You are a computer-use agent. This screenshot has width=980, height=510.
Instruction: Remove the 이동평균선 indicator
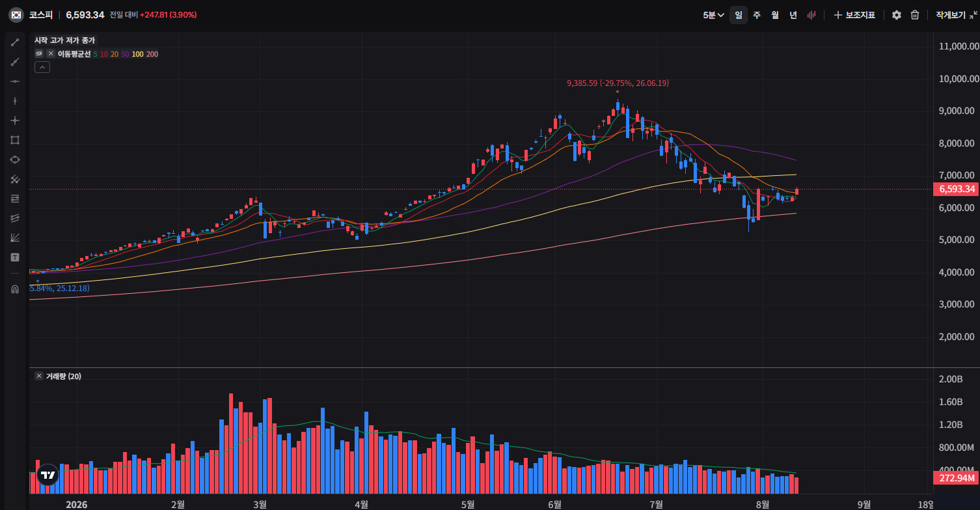(51, 54)
